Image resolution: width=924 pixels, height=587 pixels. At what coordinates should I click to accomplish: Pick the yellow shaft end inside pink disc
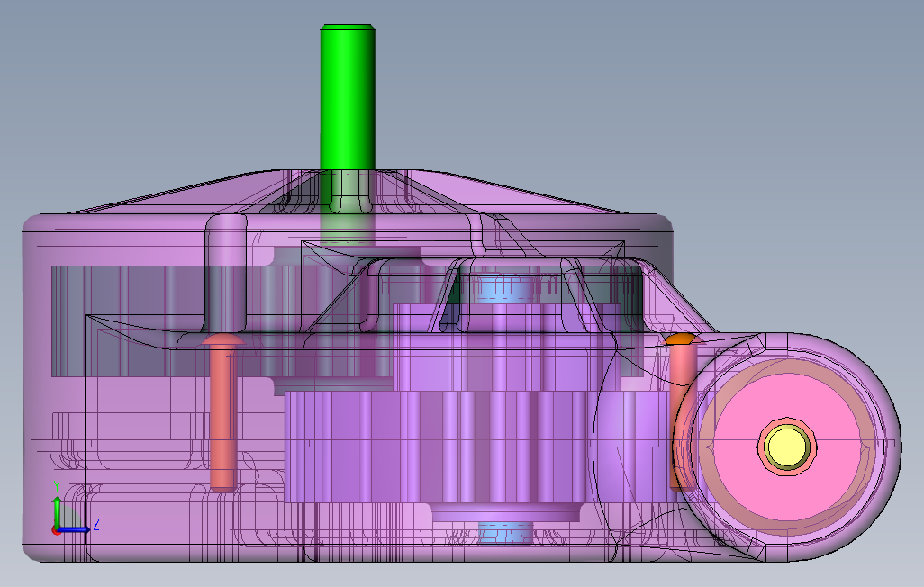[788, 447]
